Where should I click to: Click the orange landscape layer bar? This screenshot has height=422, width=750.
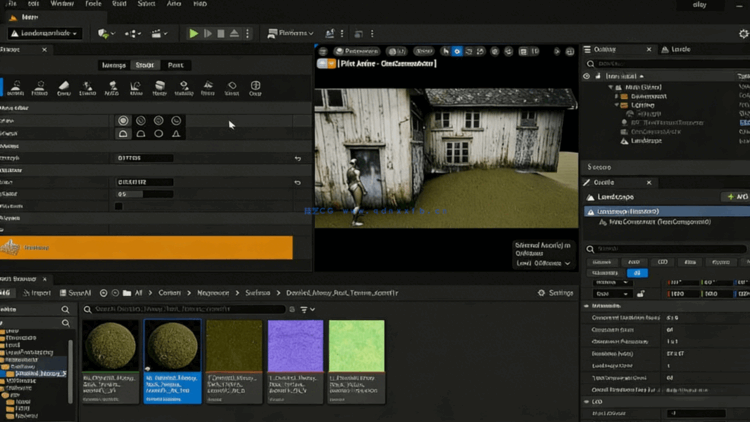146,248
